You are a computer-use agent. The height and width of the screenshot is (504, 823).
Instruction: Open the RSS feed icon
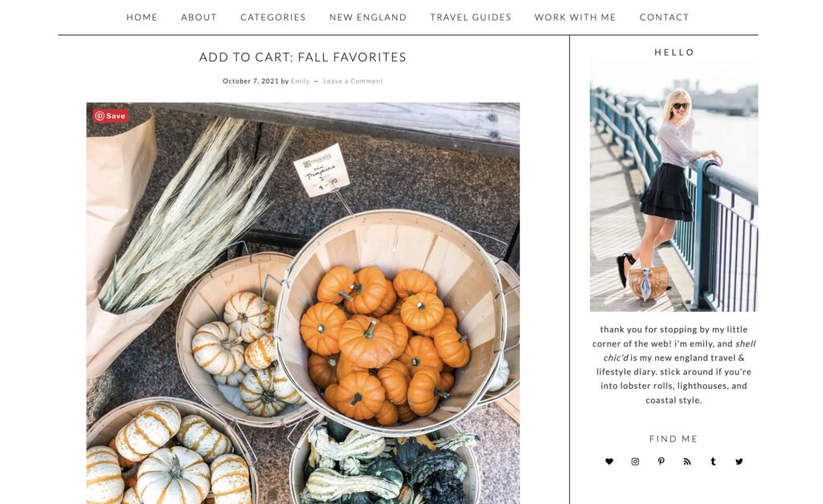coord(687,461)
